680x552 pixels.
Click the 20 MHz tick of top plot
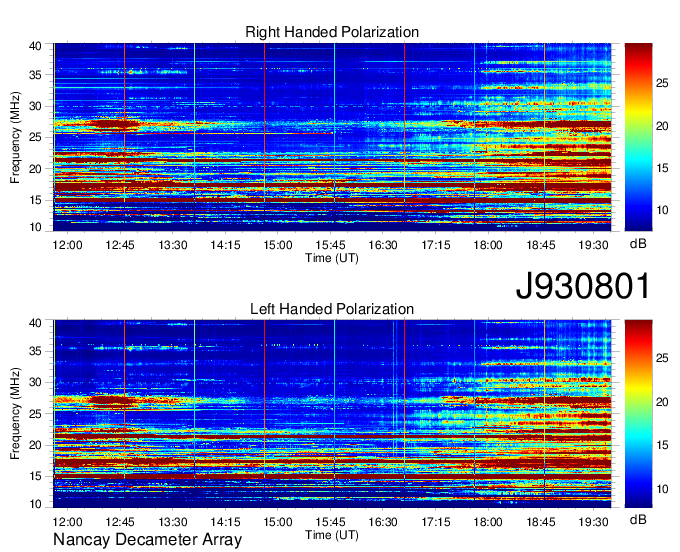pyautogui.click(x=35, y=169)
